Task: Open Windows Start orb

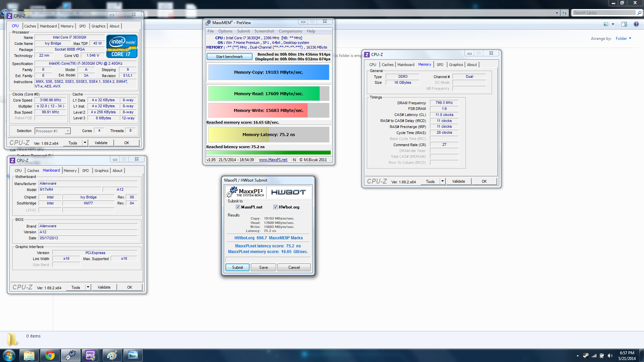Action: pyautogui.click(x=9, y=355)
